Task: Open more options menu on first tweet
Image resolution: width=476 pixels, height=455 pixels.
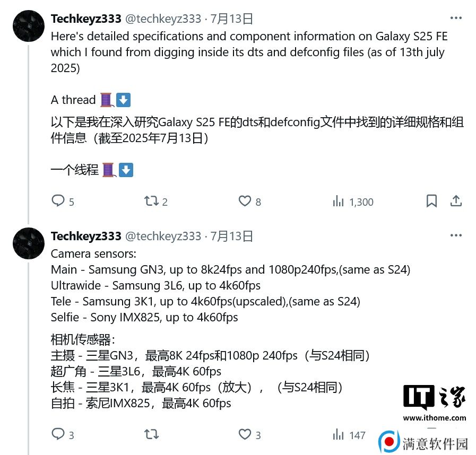Action: pyautogui.click(x=456, y=18)
